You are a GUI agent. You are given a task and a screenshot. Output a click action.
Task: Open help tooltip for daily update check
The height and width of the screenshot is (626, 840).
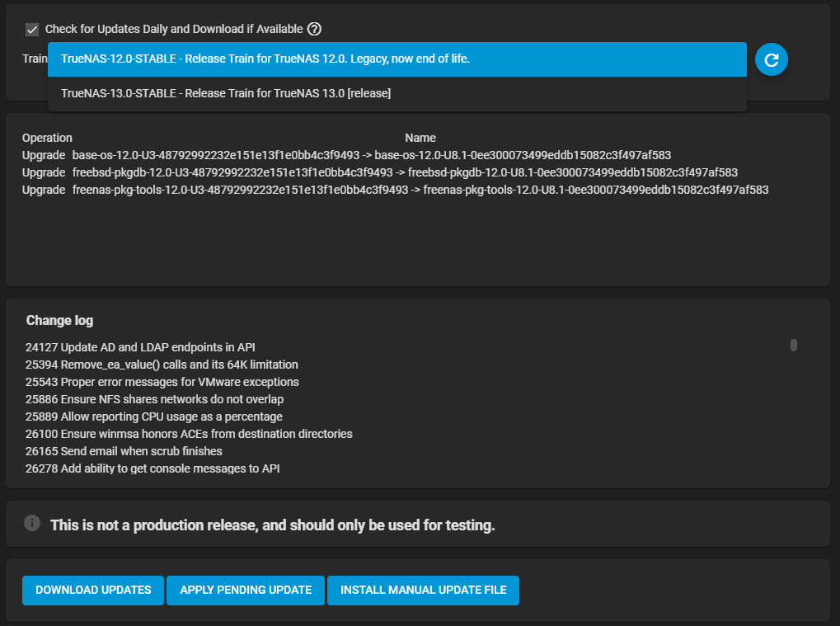[x=314, y=29]
